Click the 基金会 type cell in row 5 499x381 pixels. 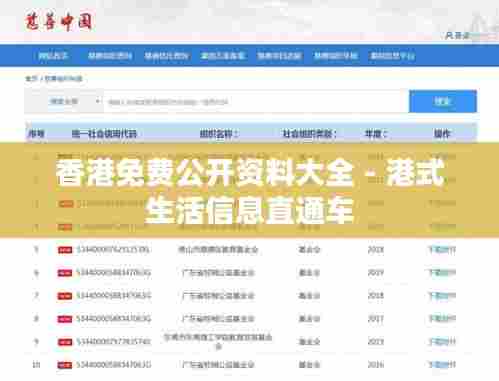point(309,250)
